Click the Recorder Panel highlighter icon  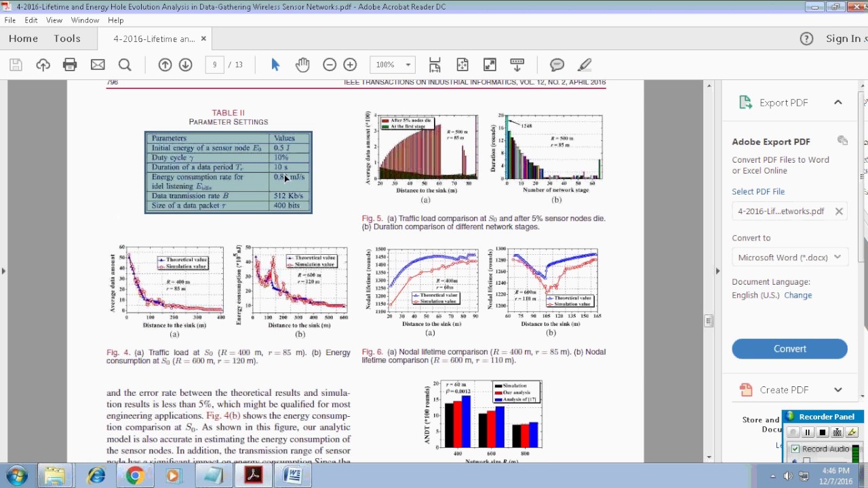(x=852, y=432)
